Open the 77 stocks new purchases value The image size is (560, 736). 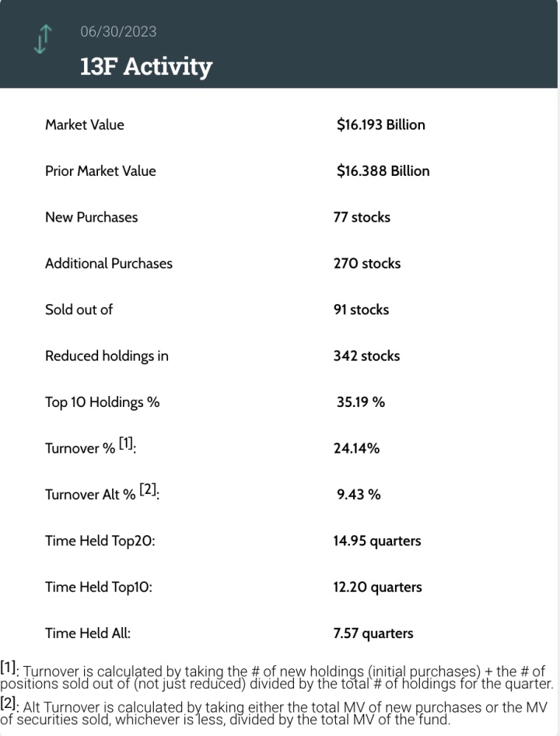click(x=362, y=217)
